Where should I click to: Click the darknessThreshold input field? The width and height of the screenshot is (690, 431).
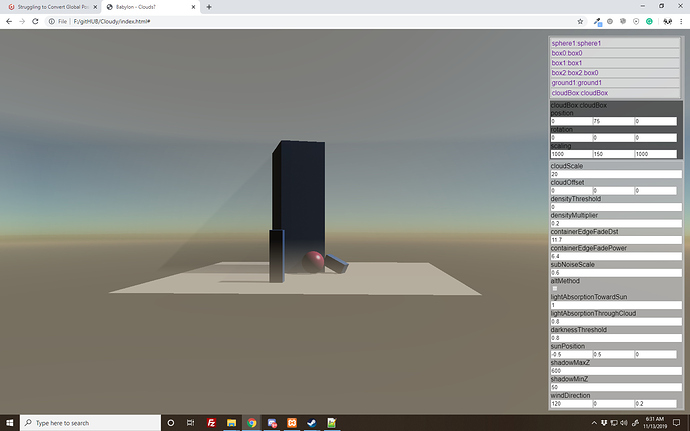(x=616, y=338)
